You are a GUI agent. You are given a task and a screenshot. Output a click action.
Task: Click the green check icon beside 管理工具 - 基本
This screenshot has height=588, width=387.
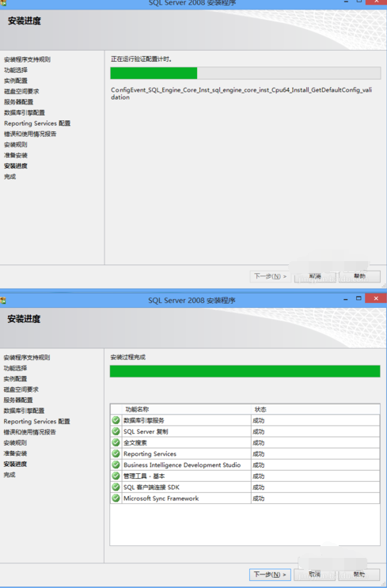pos(116,476)
